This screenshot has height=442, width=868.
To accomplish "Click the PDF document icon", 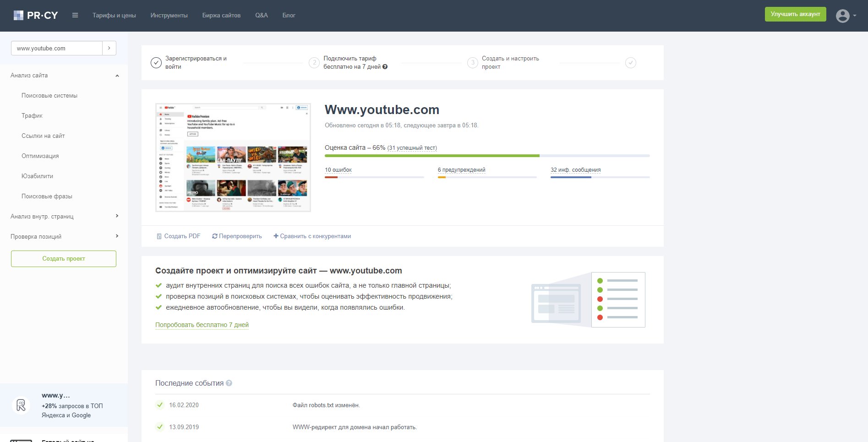I will (159, 236).
